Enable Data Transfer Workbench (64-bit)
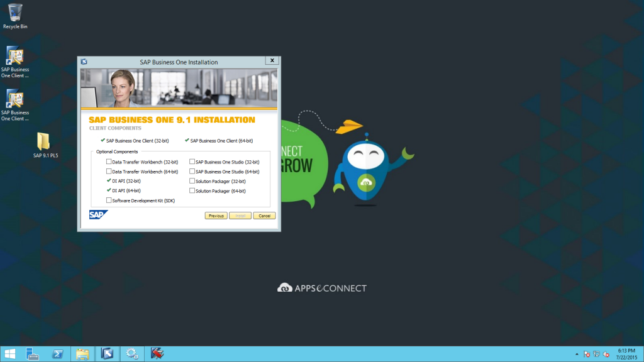The image size is (644, 362). 109,171
